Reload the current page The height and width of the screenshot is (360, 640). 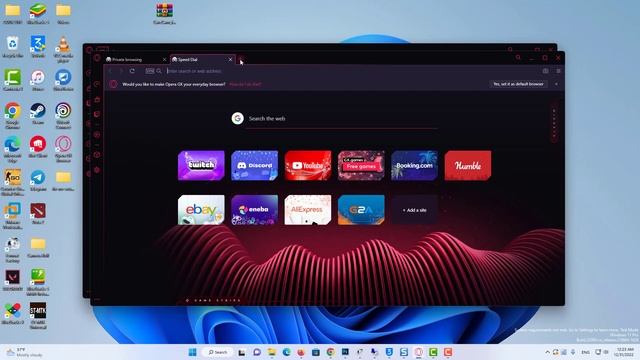(132, 71)
